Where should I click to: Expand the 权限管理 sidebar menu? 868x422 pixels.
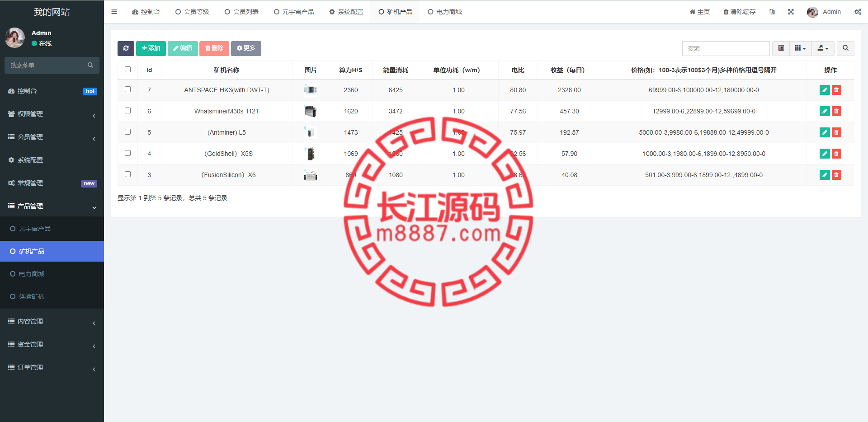[52, 114]
